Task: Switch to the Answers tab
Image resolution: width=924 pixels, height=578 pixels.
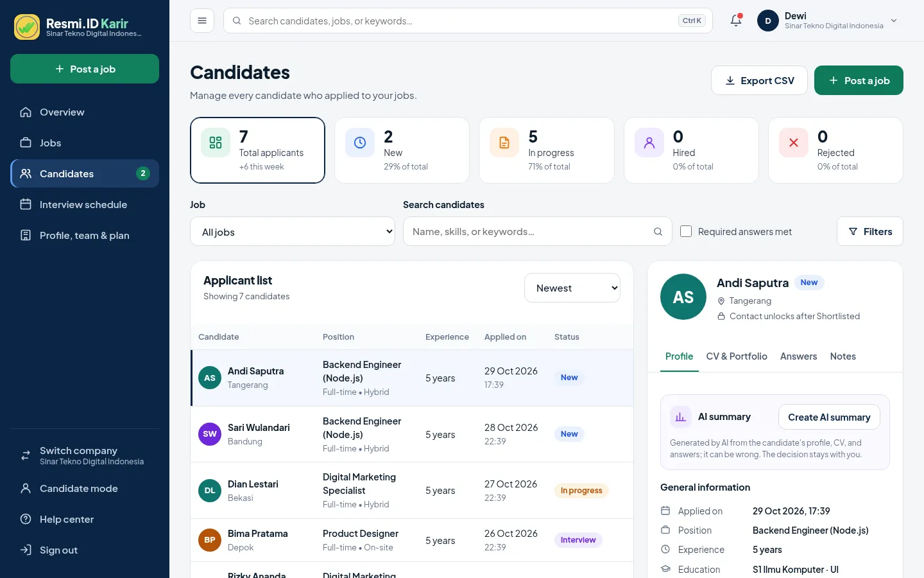Action: pos(798,356)
